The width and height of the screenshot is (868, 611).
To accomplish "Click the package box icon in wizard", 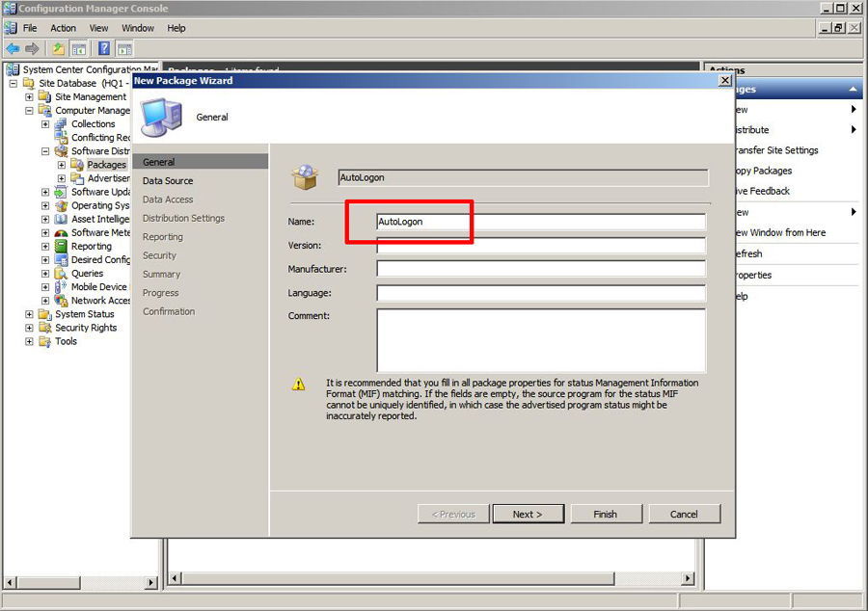I will 305,177.
